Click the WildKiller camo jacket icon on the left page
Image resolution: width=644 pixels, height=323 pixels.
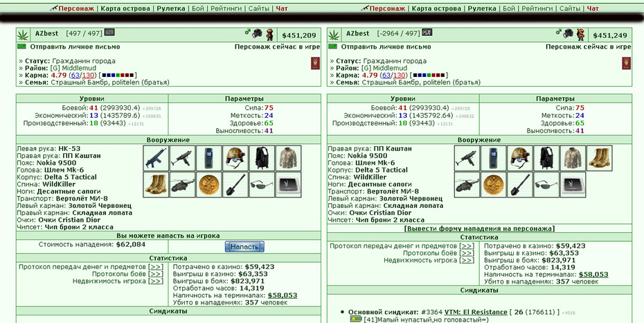point(288,158)
